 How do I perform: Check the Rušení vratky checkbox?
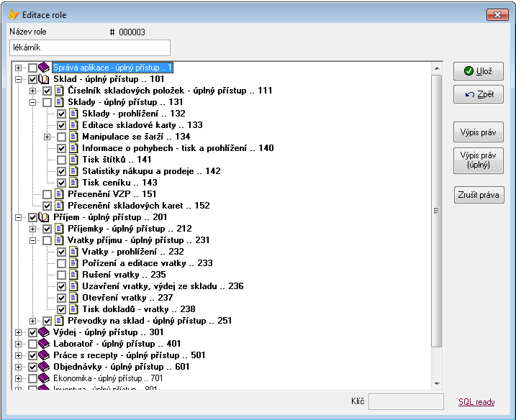click(x=61, y=275)
